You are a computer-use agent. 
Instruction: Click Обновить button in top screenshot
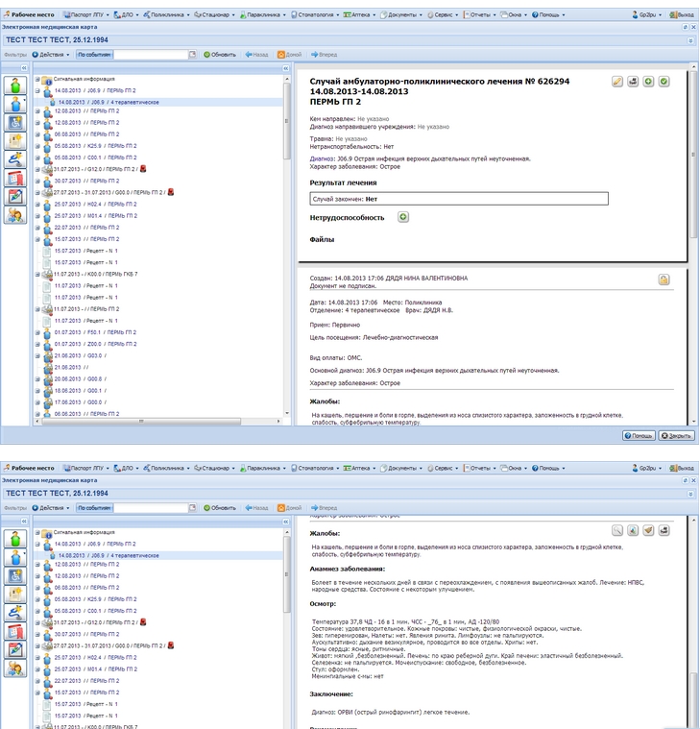point(220,55)
